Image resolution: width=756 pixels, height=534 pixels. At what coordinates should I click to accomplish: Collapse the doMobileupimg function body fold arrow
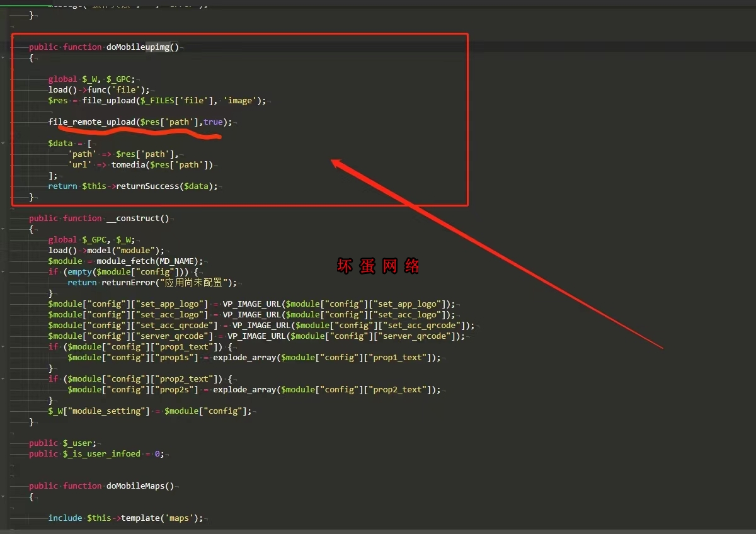pos(3,57)
